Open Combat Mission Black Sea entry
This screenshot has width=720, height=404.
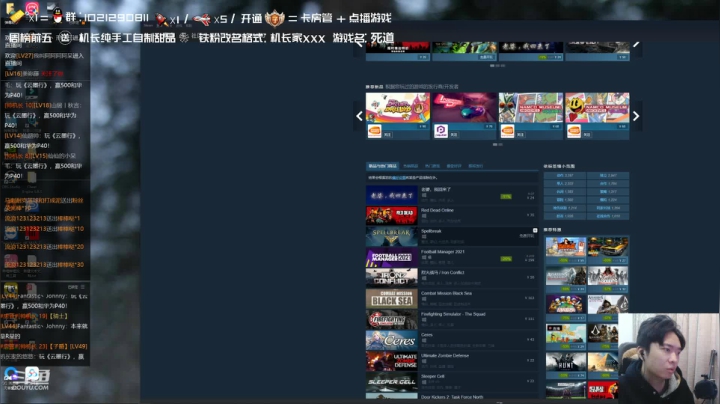[x=452, y=298]
